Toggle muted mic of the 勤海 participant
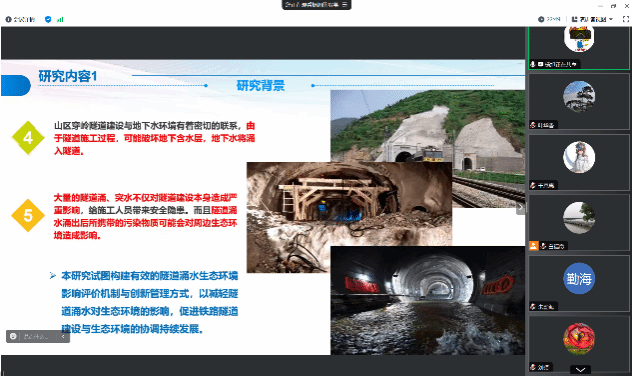This screenshot has width=632, height=376. [533, 306]
